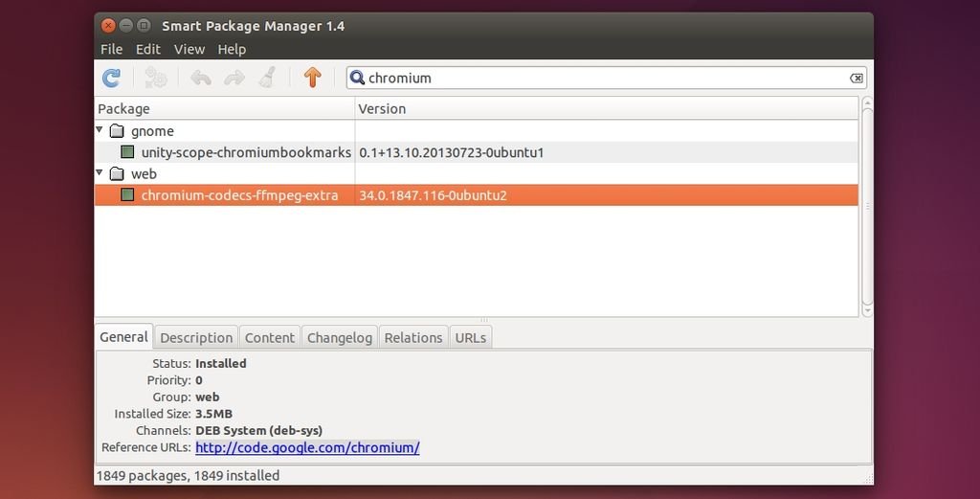Select the chromium-codecs-ffmpeg-extra package row

point(477,195)
